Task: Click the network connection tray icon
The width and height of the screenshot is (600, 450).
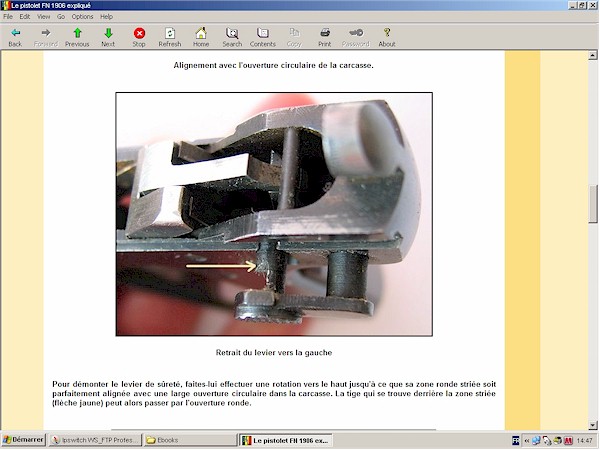Action: pos(536,441)
